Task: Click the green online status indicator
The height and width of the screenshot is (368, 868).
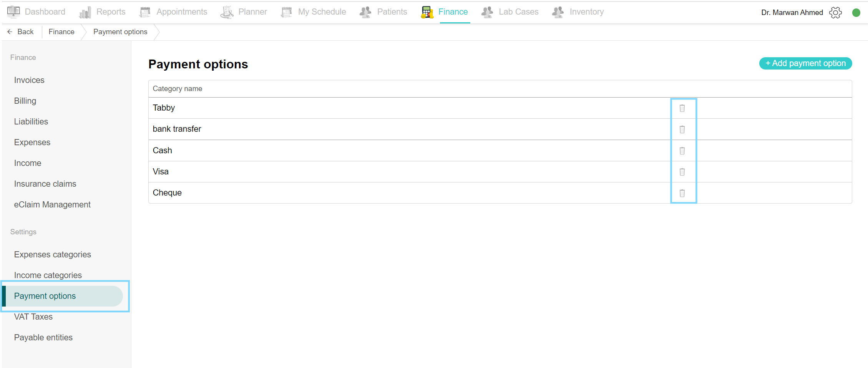Action: click(856, 13)
